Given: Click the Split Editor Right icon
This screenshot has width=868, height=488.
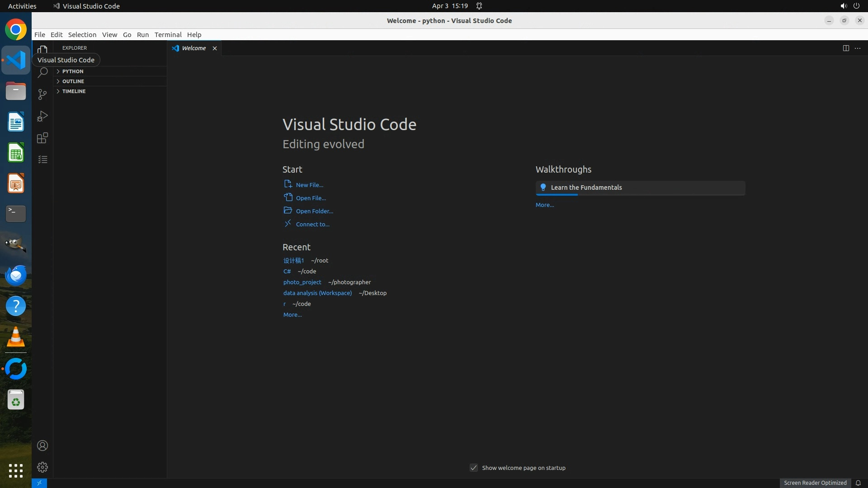Looking at the screenshot, I should pos(846,48).
